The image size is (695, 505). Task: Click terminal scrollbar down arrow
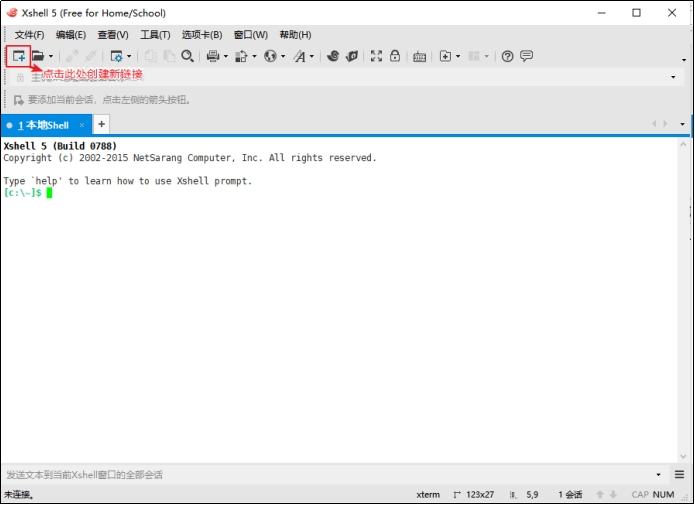click(683, 457)
